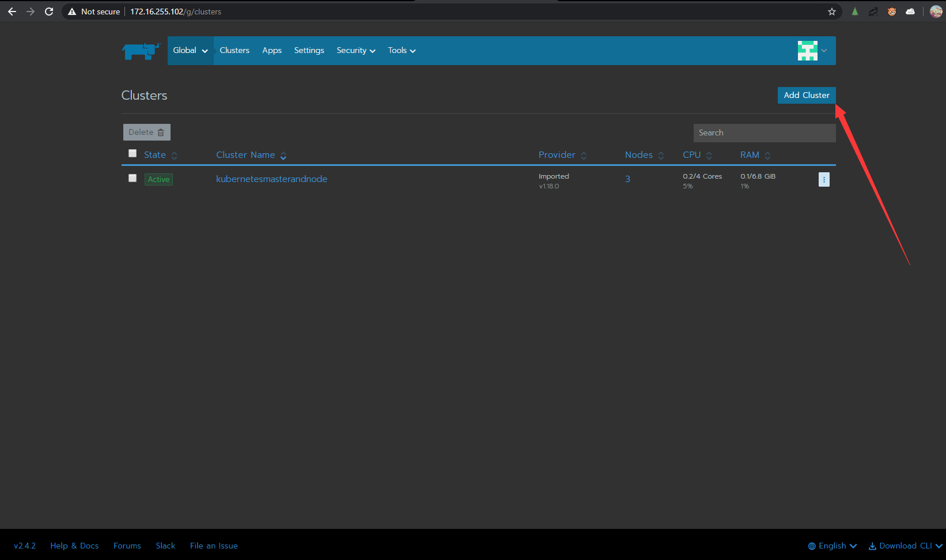Open the Apps nav item
The image size is (946, 560).
[272, 51]
